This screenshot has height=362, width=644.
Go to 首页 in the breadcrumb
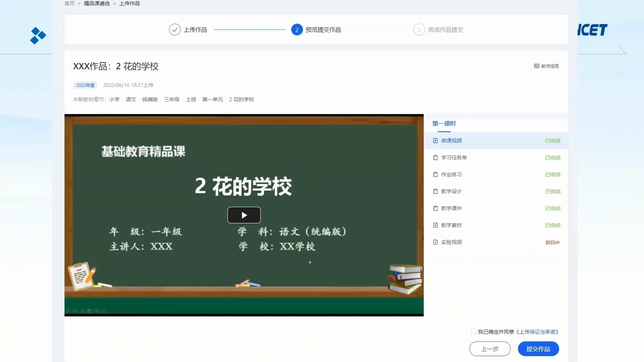70,3
